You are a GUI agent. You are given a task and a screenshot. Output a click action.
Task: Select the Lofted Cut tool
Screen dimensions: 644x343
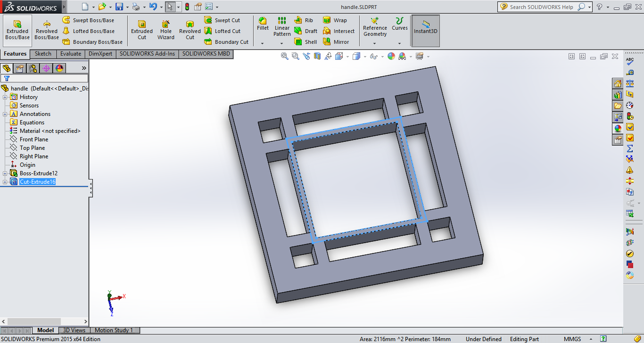pos(222,31)
